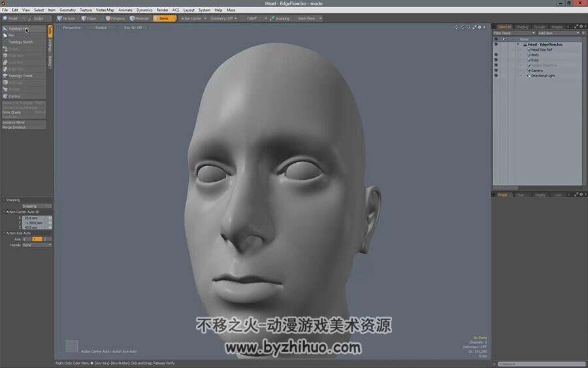The width and height of the screenshot is (588, 368).
Task: Open the Filter Items dropdown
Action: pos(514,33)
